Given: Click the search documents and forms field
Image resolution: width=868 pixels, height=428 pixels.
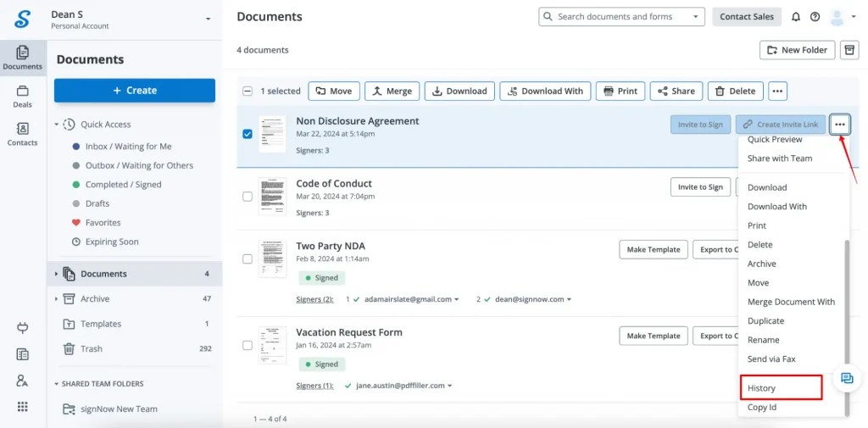Looking at the screenshot, I should point(621,17).
